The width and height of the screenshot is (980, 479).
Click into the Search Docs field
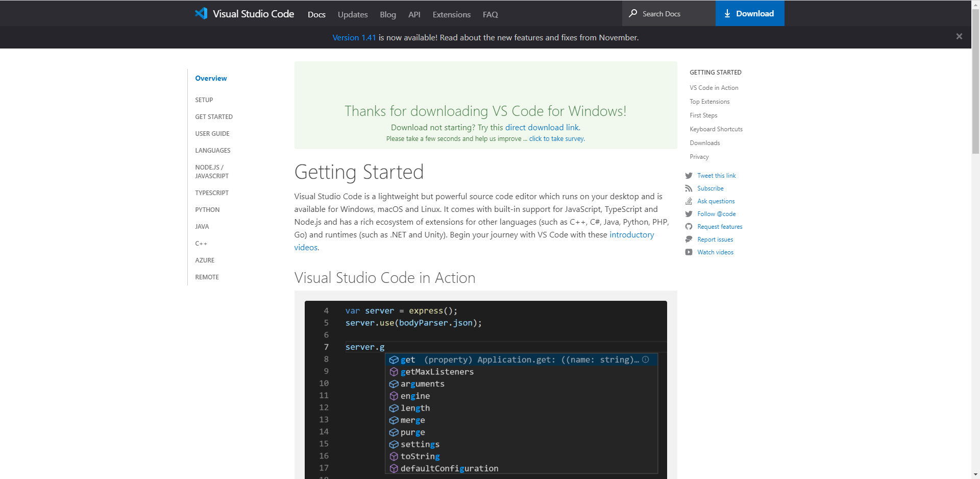click(669, 13)
